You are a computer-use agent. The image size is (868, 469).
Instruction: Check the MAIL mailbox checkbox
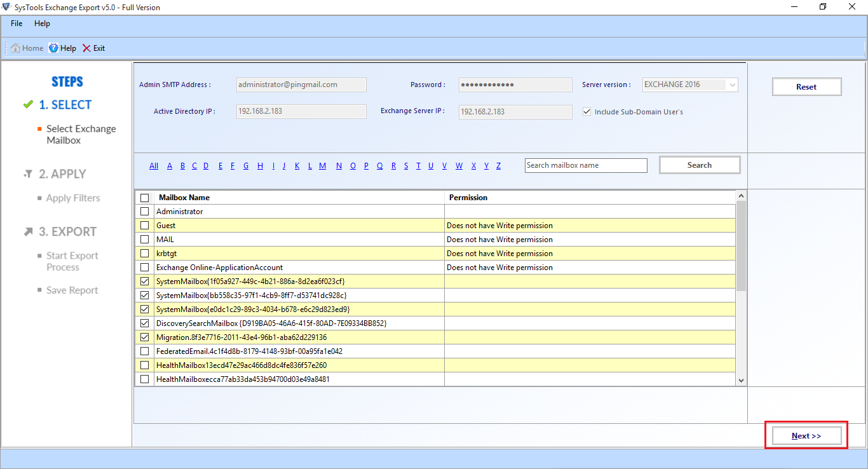coord(144,240)
